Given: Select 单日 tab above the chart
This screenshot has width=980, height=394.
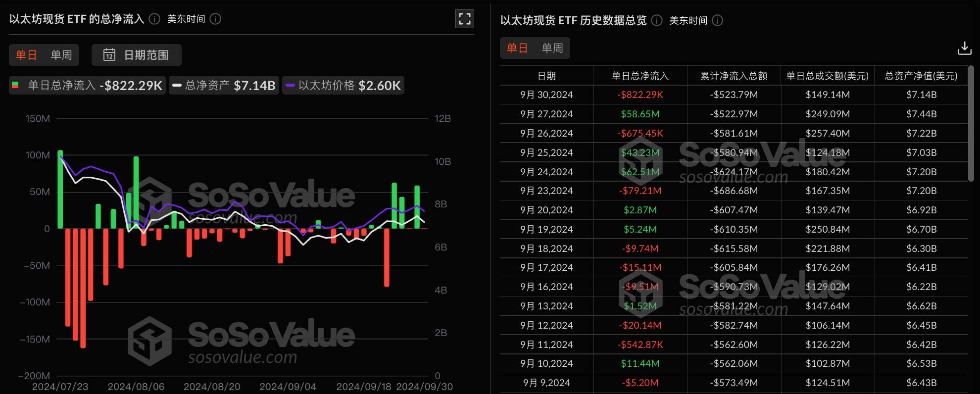Looking at the screenshot, I should click(x=26, y=55).
